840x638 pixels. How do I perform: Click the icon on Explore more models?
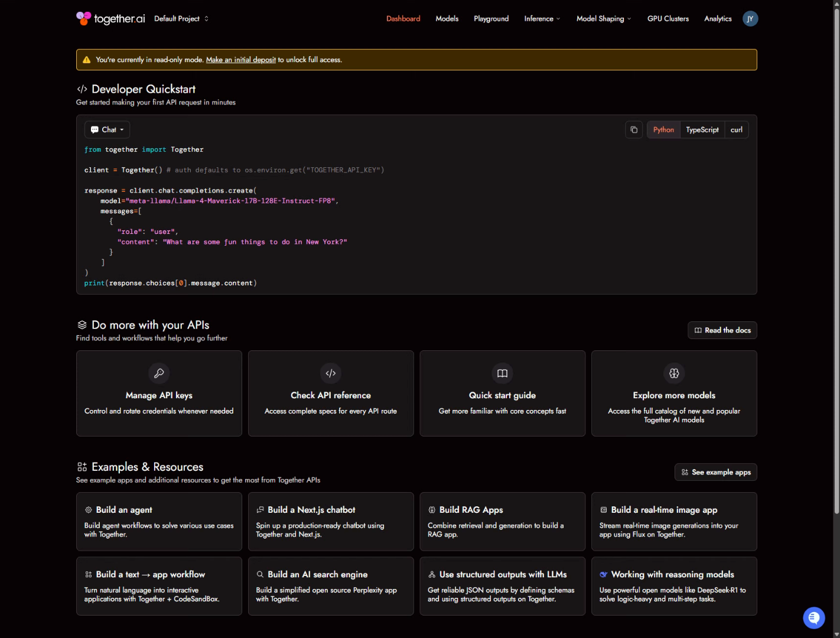coord(674,373)
